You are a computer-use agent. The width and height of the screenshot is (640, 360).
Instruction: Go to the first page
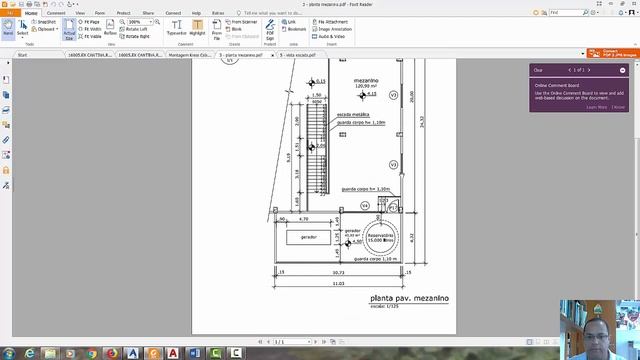tap(260, 342)
